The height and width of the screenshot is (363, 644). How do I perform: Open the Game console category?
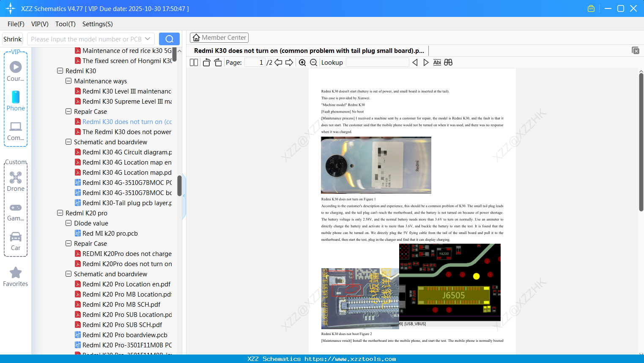tap(16, 212)
